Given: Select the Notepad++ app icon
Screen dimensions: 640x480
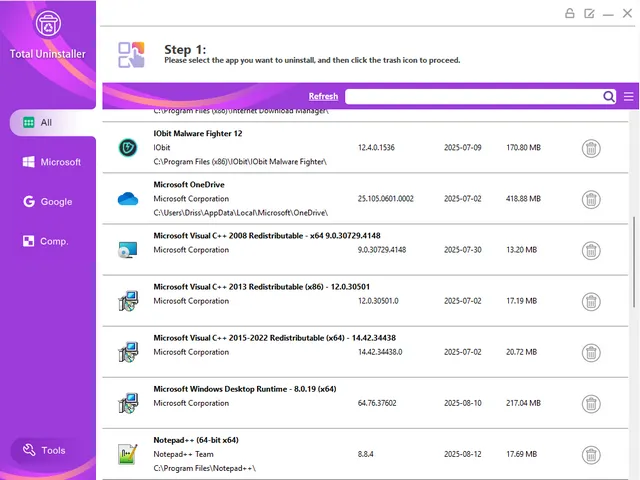Looking at the screenshot, I should [x=128, y=454].
